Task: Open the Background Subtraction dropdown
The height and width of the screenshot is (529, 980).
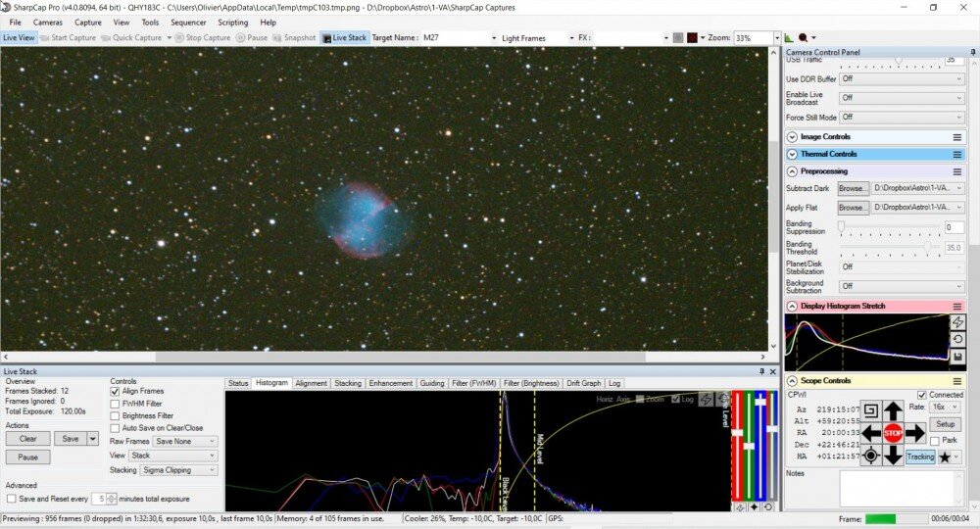Action: pos(902,287)
